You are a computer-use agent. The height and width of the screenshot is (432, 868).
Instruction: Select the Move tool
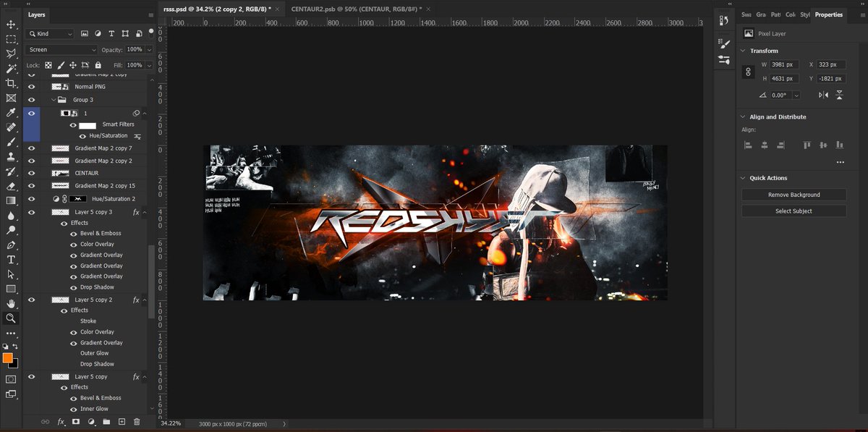[11, 24]
